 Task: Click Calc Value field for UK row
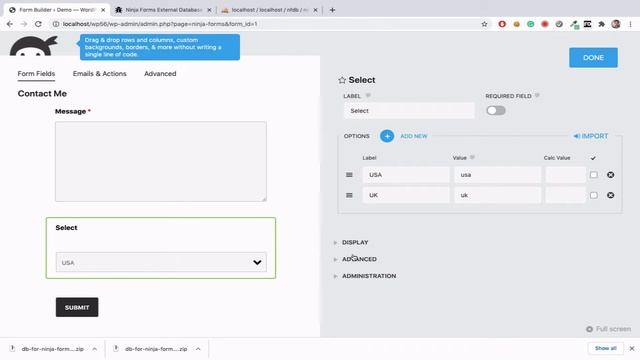[565, 195]
